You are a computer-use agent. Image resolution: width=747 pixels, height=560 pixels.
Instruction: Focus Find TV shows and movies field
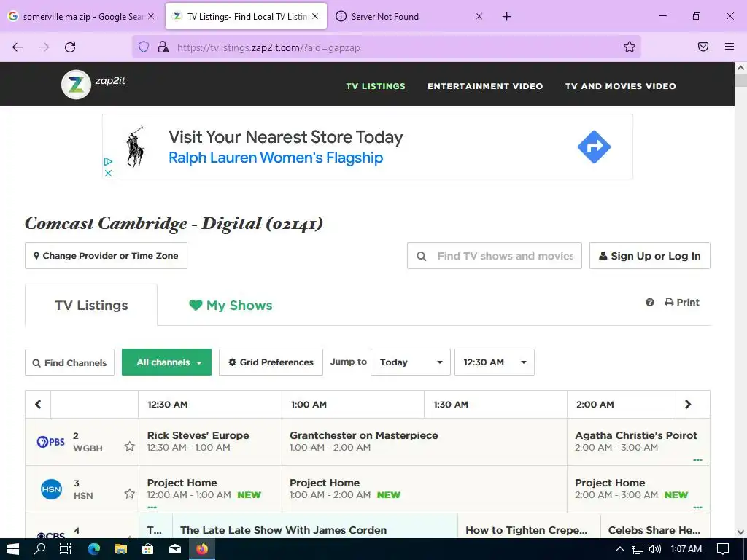(x=494, y=256)
